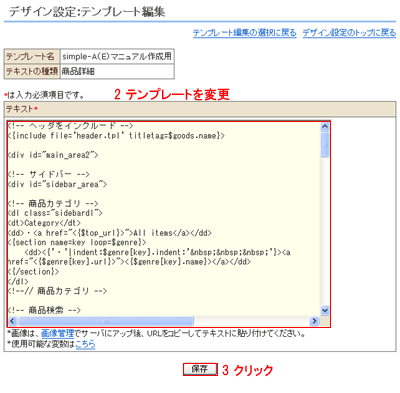Open the 画像管理 link

57,333
